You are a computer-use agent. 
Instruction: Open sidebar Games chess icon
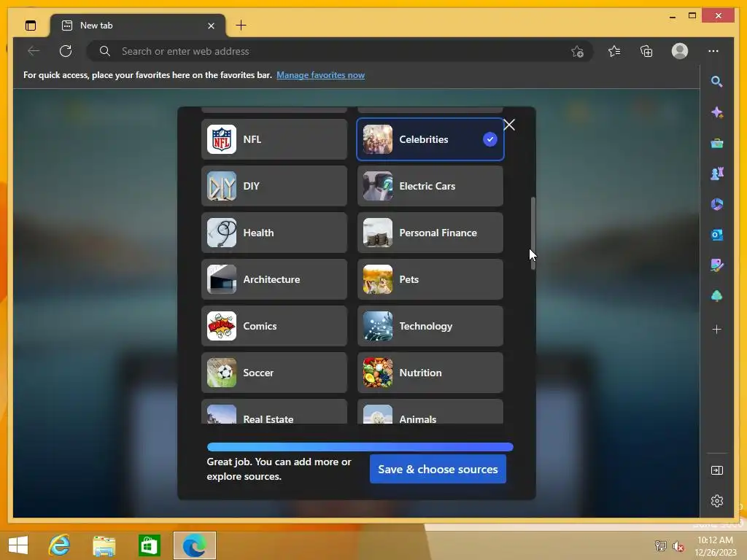(716, 174)
